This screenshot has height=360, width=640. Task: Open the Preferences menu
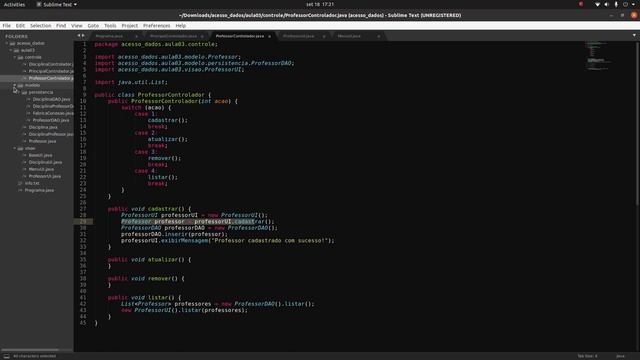point(157,25)
